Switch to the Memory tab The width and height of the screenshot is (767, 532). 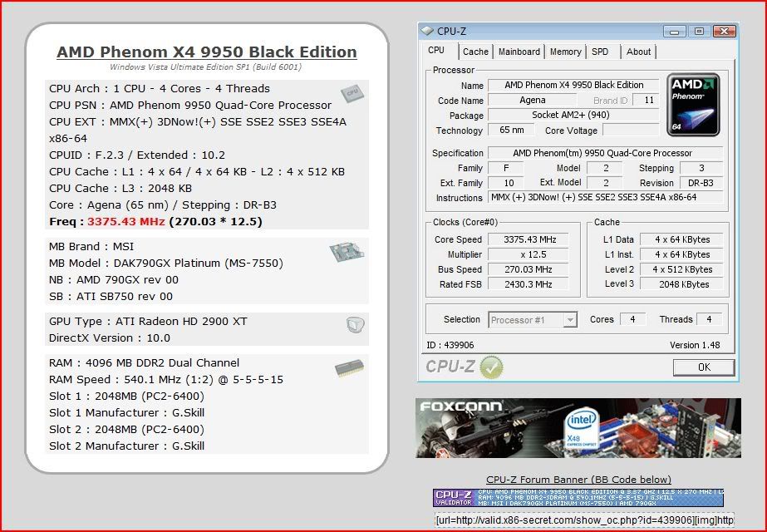[565, 52]
